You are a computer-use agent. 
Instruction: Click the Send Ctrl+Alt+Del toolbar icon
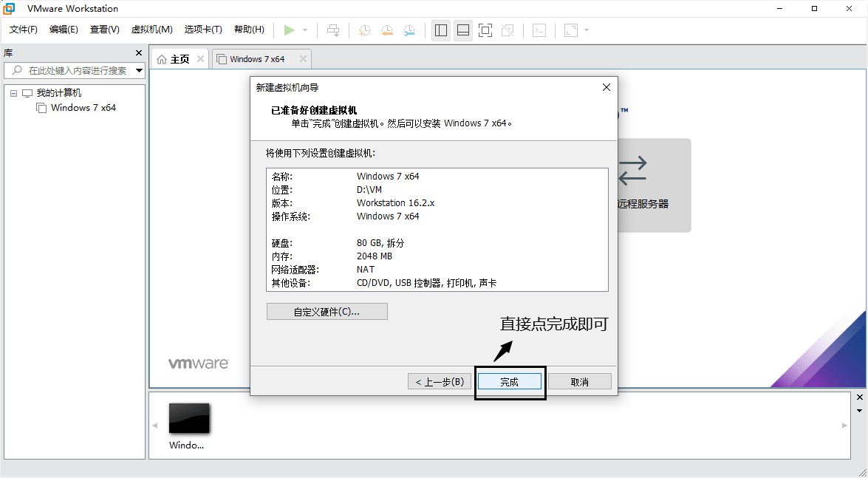pyautogui.click(x=333, y=30)
